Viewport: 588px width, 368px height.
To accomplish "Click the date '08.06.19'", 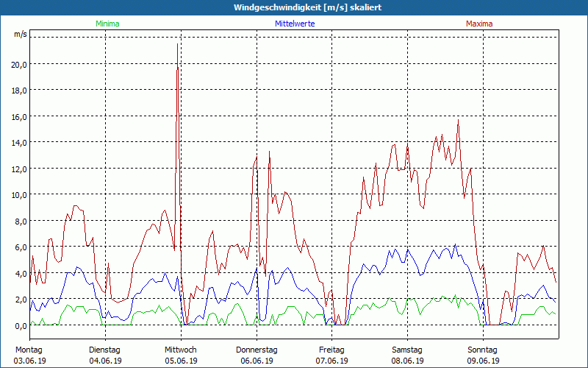I will [x=408, y=361].
